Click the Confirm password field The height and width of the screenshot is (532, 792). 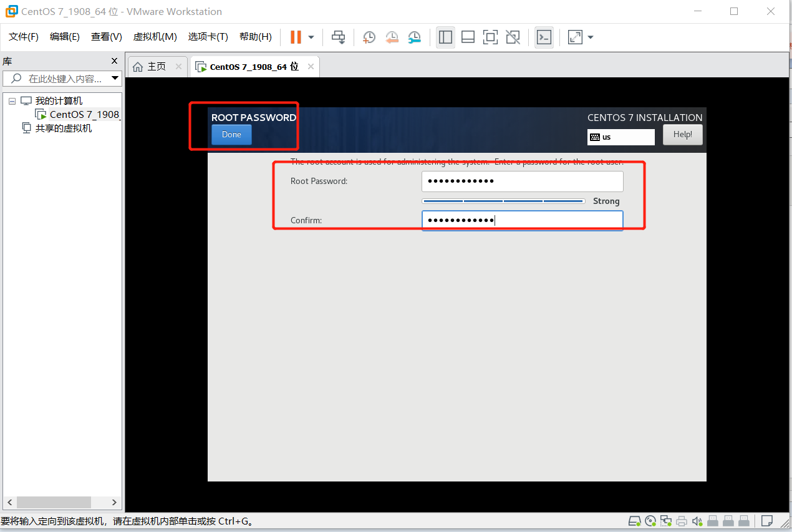(523, 221)
